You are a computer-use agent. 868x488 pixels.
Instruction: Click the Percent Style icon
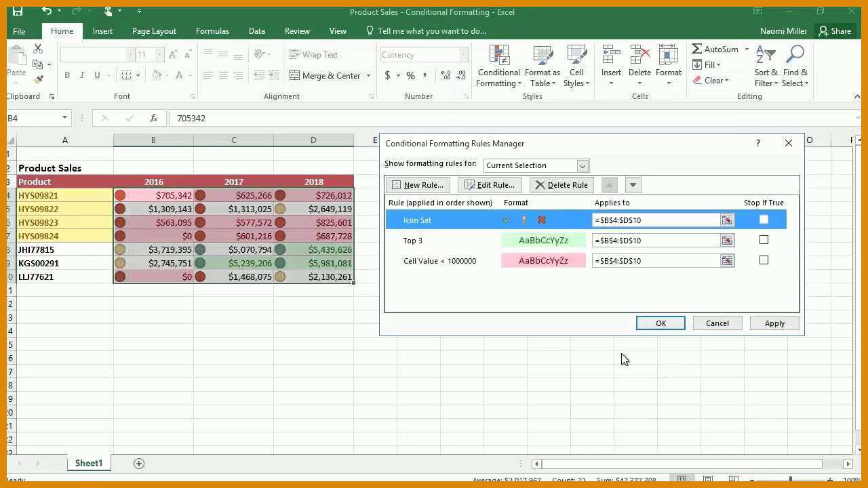point(410,75)
